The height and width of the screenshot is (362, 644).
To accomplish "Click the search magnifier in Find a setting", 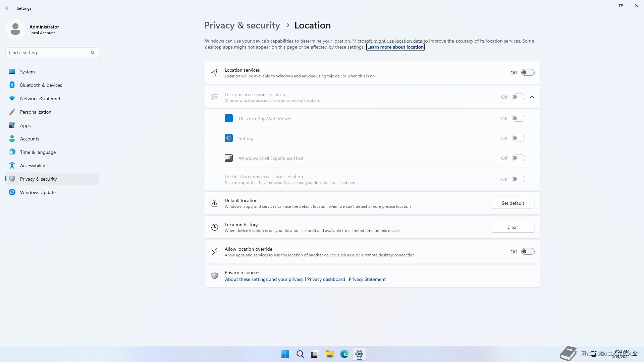I will click(x=93, y=53).
